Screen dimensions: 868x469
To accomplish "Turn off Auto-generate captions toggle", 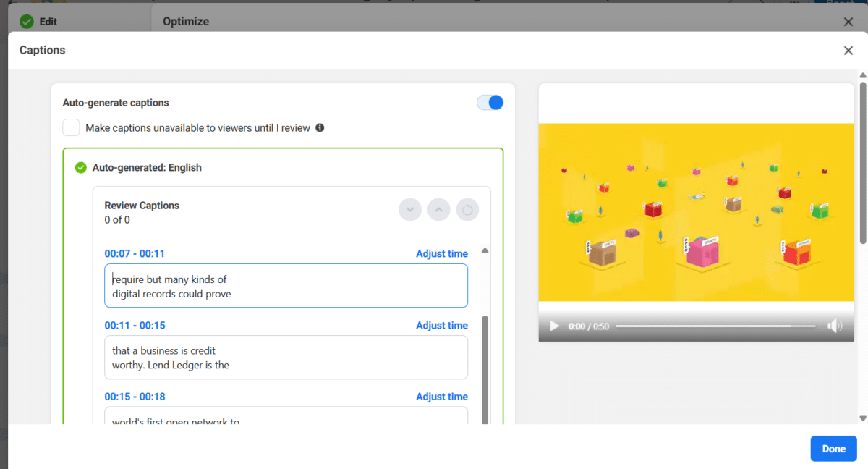I will pos(490,103).
